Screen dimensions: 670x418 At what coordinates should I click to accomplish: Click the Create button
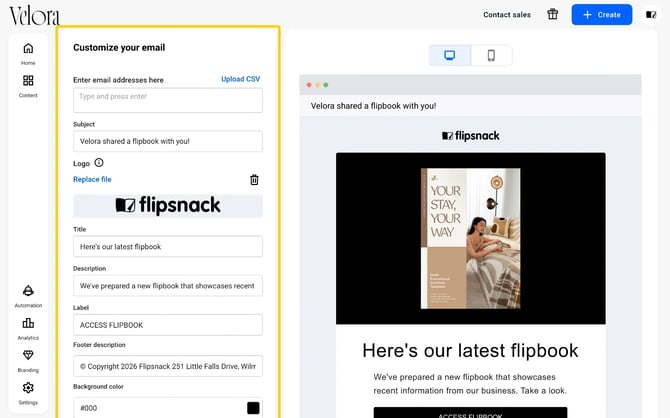602,15
